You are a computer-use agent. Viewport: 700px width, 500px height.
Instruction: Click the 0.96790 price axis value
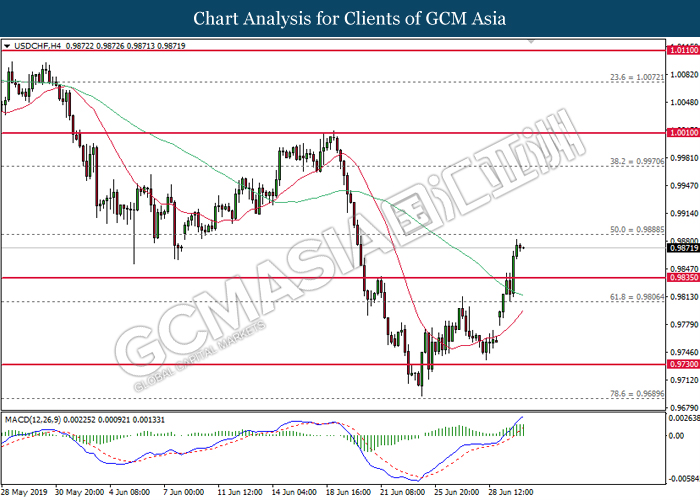(684, 408)
